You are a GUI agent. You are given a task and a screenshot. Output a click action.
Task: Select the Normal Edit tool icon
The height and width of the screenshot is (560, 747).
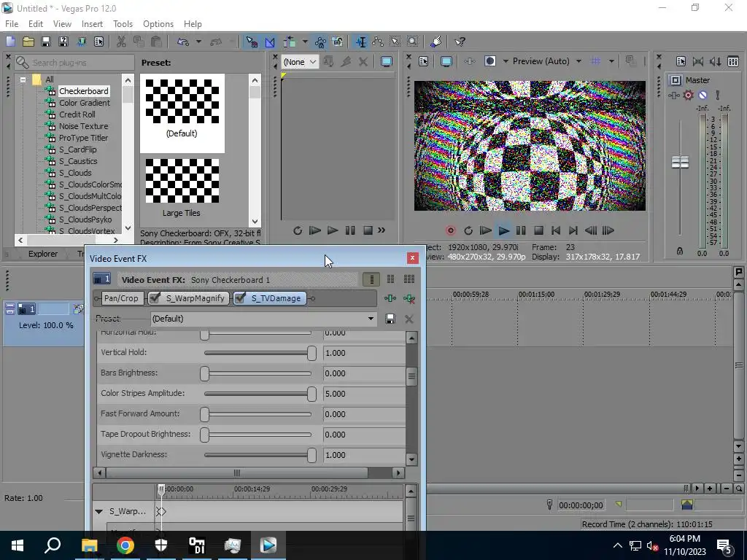pyautogui.click(x=361, y=42)
